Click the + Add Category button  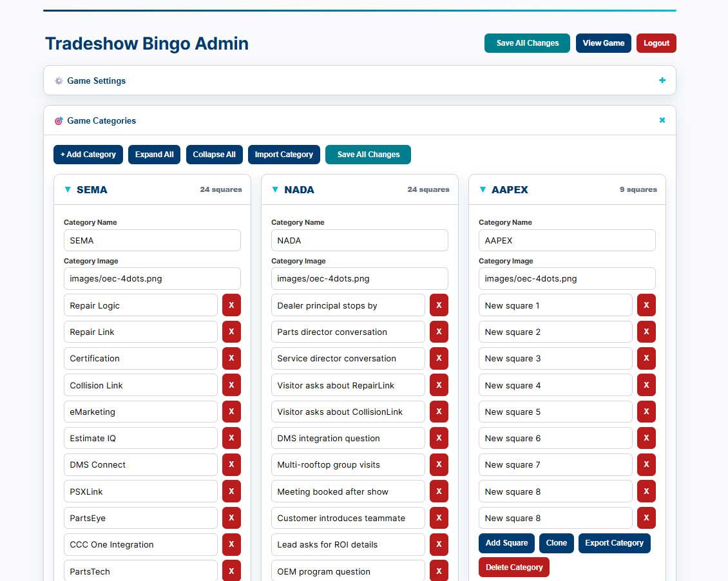pos(88,154)
